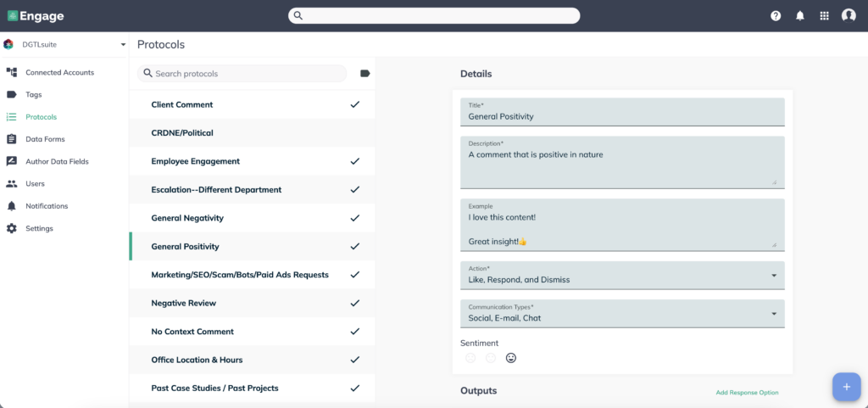Select the CRDNE/Political protocol
Image resolution: width=868 pixels, height=408 pixels.
(252, 133)
